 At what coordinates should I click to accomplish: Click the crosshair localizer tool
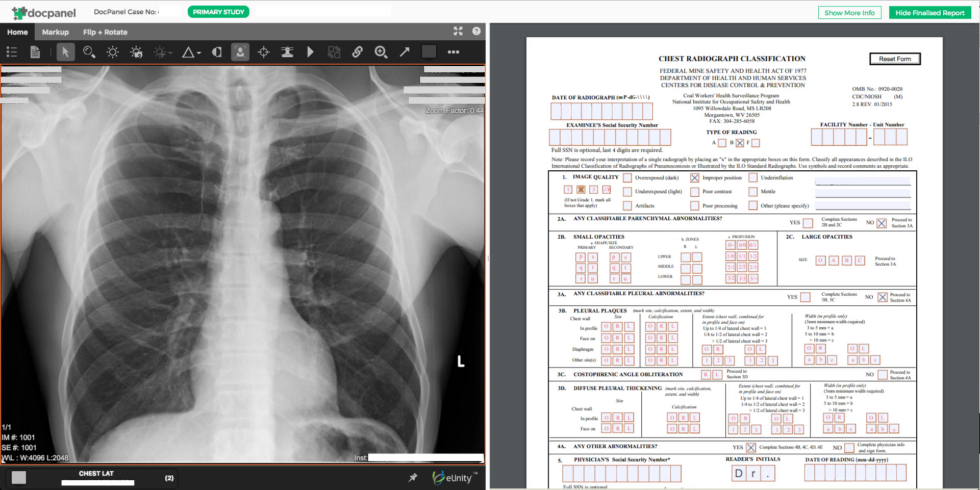263,51
